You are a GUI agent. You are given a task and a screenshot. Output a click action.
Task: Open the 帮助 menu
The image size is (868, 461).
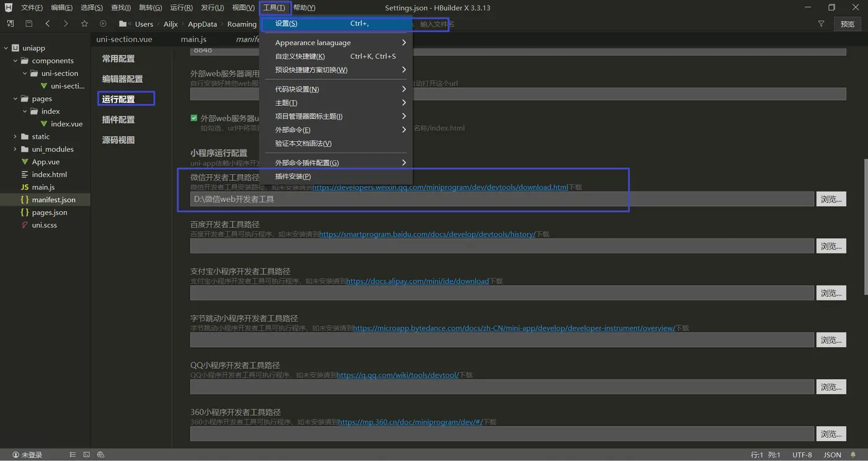(304, 7)
